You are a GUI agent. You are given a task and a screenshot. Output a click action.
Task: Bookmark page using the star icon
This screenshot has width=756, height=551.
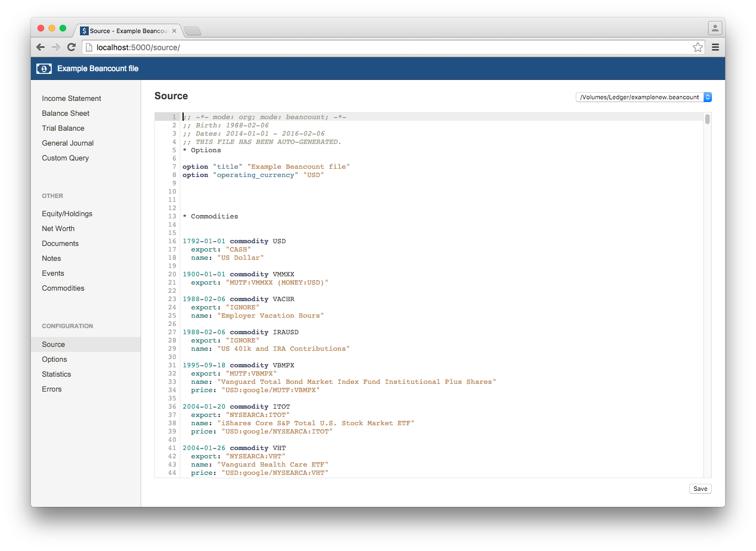(698, 47)
